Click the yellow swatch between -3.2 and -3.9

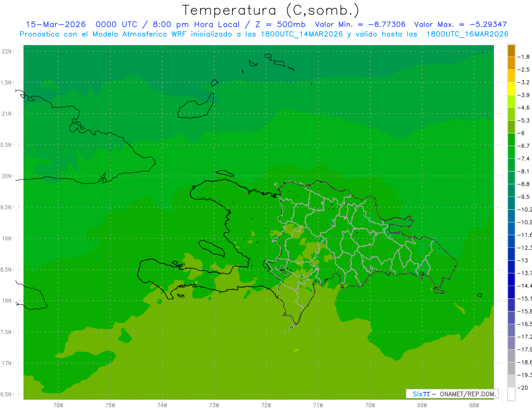coord(511,89)
